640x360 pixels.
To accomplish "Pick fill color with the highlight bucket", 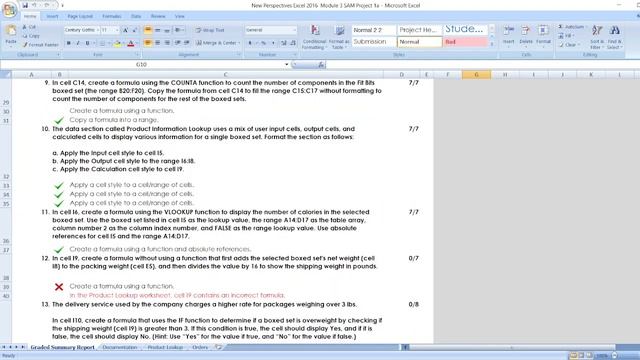I will (118, 43).
